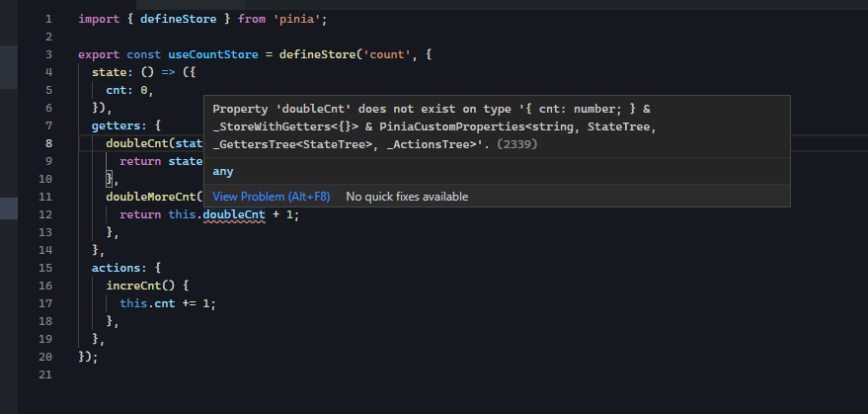868x414 pixels.
Task: Click the 'count' string argument
Action: click(386, 55)
